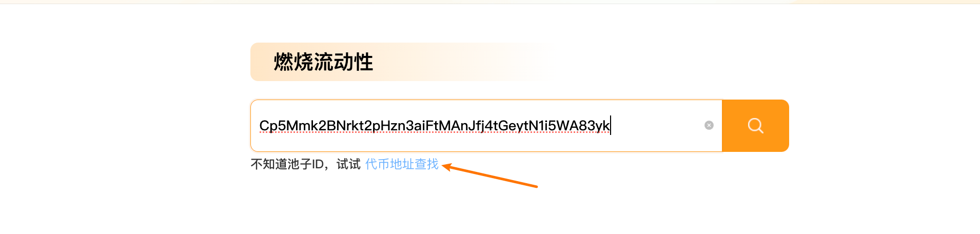Click the orange search button
The height and width of the screenshot is (234, 980).
point(755,126)
